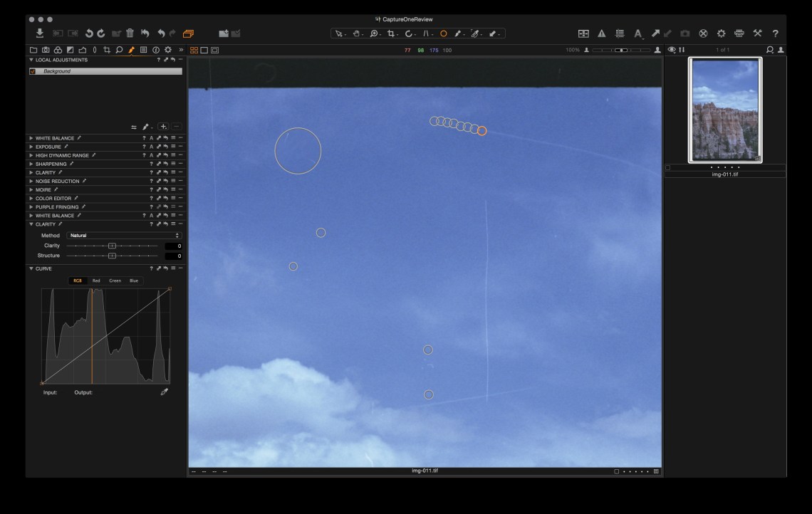Toggle the Background layer checkbox
The image size is (812, 514).
pos(32,71)
